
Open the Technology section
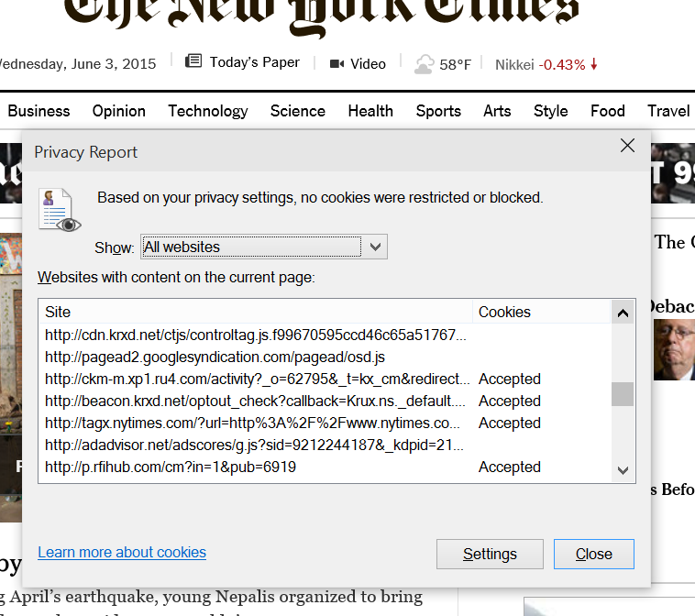point(207,111)
